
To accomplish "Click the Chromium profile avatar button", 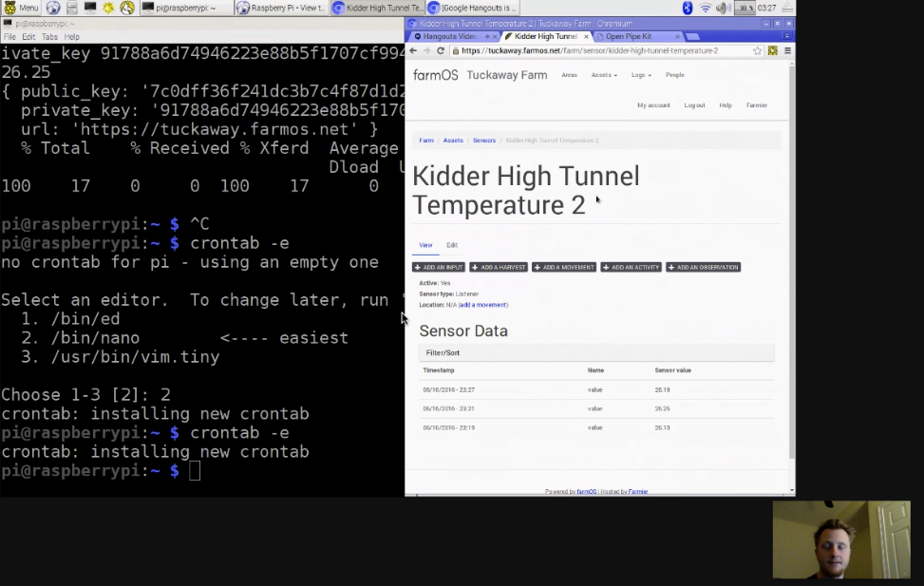I will (x=786, y=36).
